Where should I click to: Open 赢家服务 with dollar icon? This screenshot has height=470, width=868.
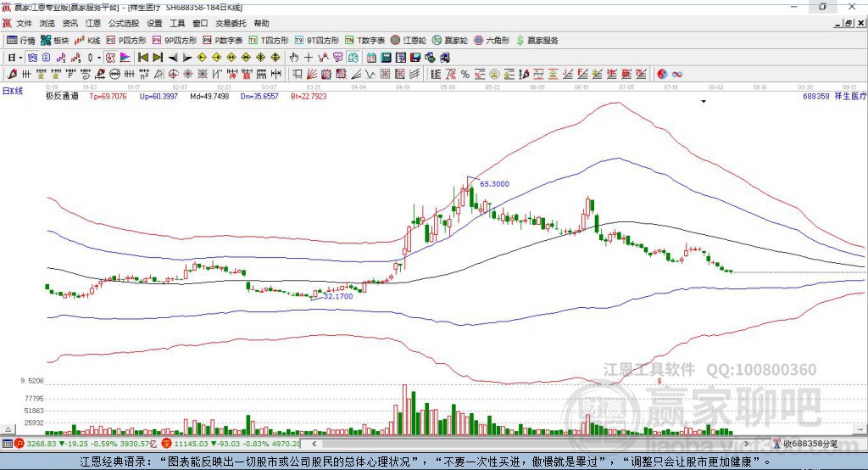(x=537, y=41)
